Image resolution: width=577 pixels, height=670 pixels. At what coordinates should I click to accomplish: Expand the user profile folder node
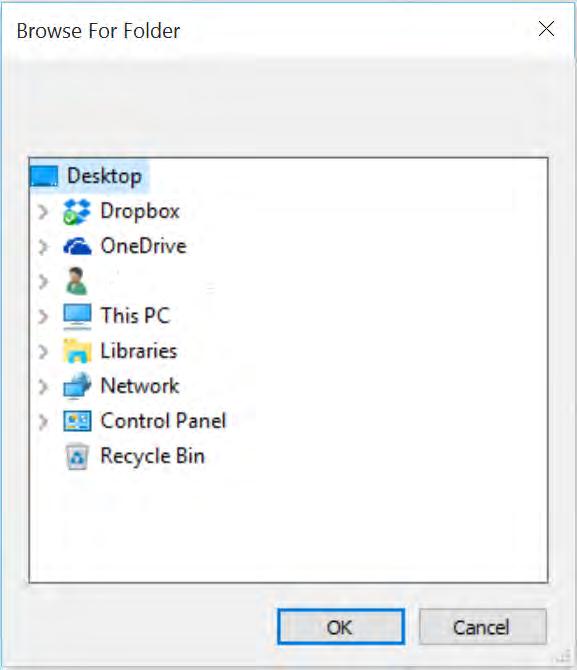coord(43,282)
